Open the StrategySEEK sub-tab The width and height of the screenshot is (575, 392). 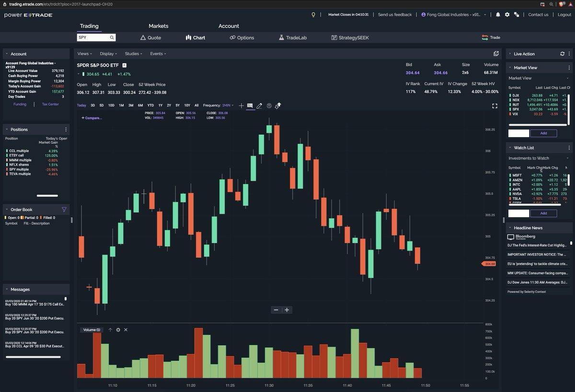pyautogui.click(x=350, y=37)
